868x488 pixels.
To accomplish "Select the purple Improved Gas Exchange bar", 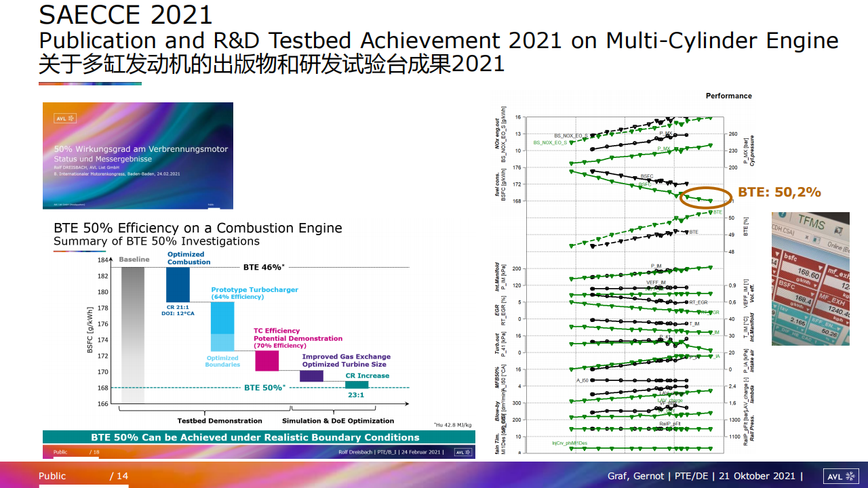I will (311, 376).
